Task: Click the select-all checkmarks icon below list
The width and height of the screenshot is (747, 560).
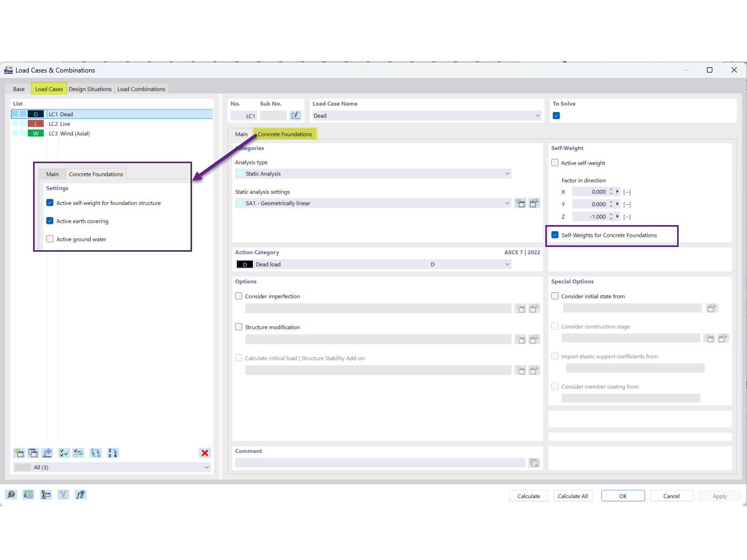Action: [64, 453]
